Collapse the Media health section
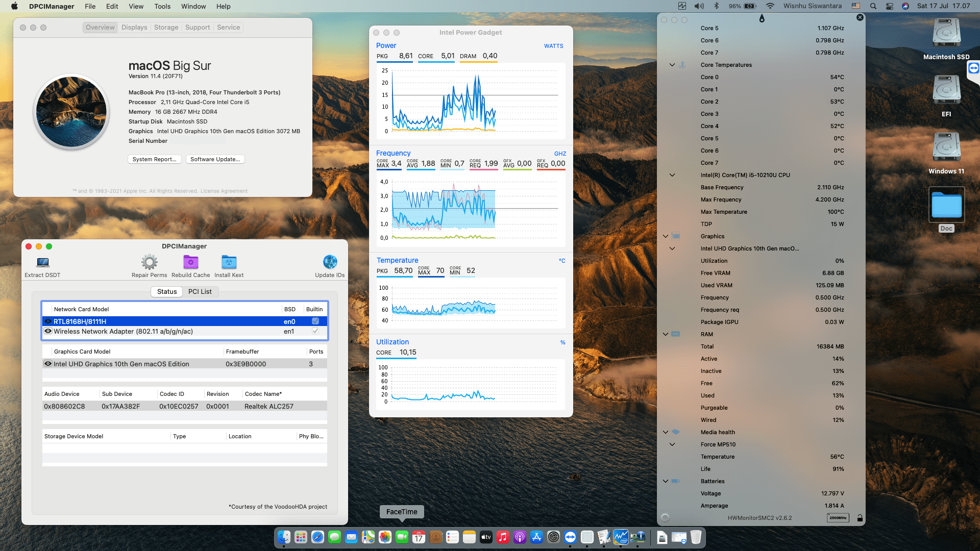Image resolution: width=980 pixels, height=551 pixels. point(666,432)
